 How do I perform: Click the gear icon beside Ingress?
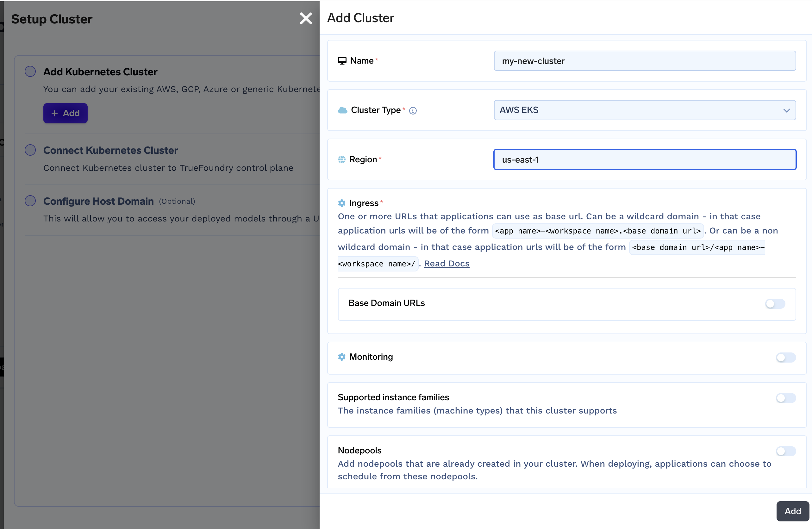pos(341,203)
